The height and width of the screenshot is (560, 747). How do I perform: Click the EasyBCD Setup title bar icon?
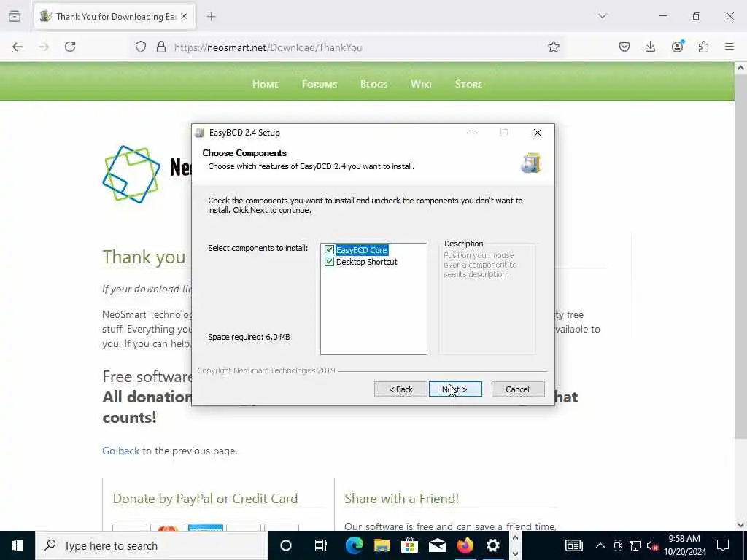(x=200, y=133)
